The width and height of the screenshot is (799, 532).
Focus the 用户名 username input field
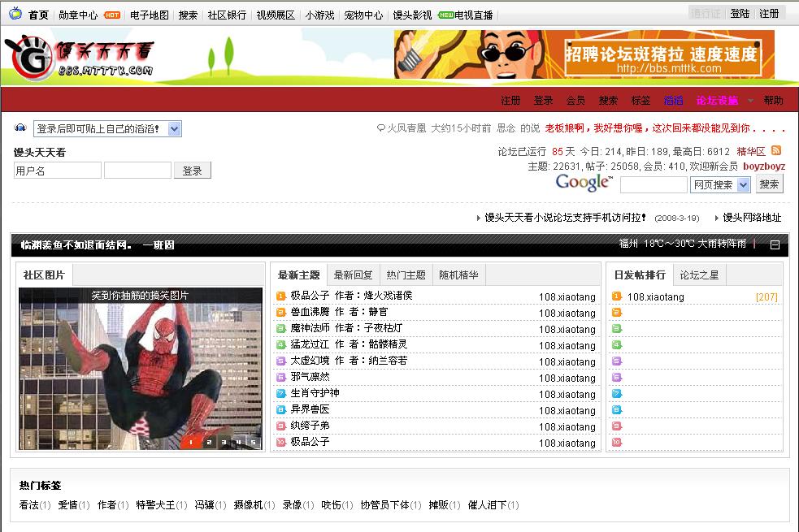[58, 171]
